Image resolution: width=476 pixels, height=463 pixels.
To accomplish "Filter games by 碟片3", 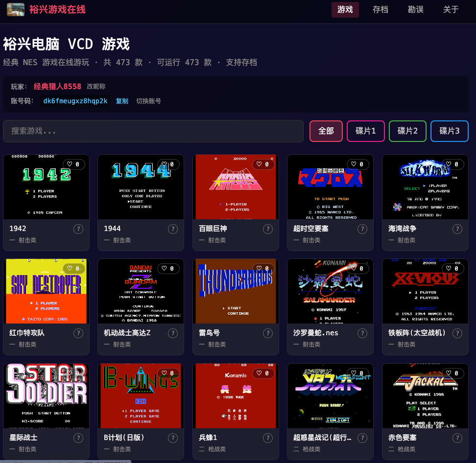I will pyautogui.click(x=450, y=131).
